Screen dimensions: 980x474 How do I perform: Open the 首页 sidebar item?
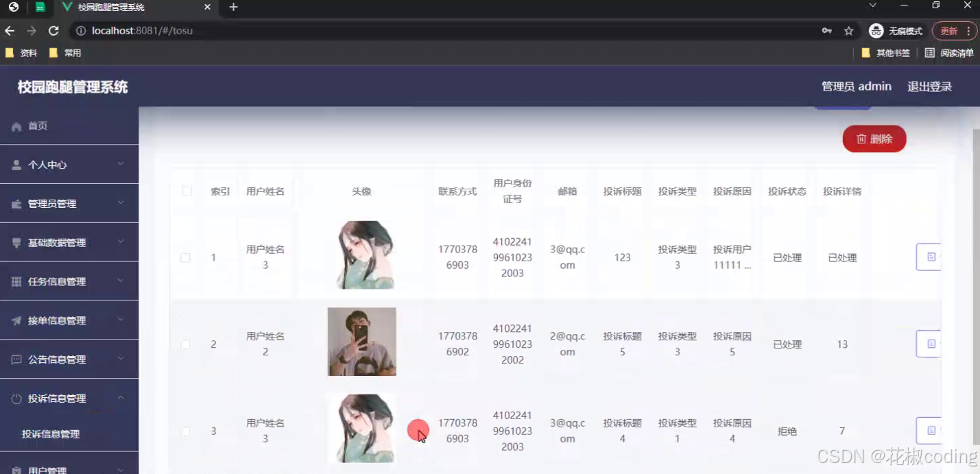click(69, 126)
